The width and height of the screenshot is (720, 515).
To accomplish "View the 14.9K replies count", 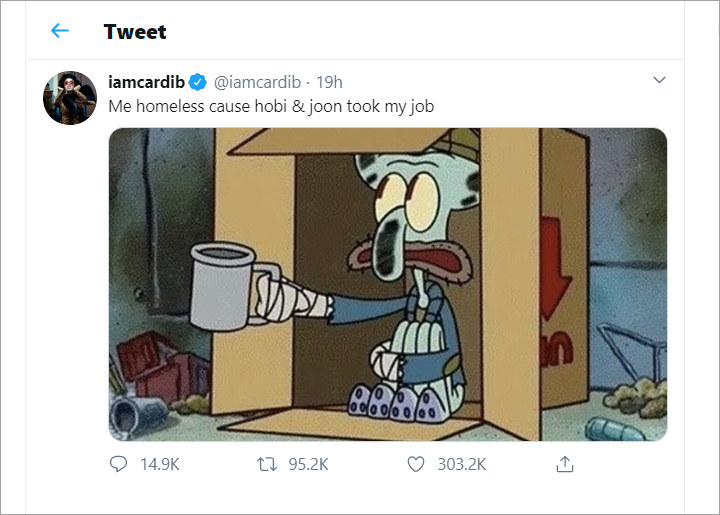I will [160, 465].
